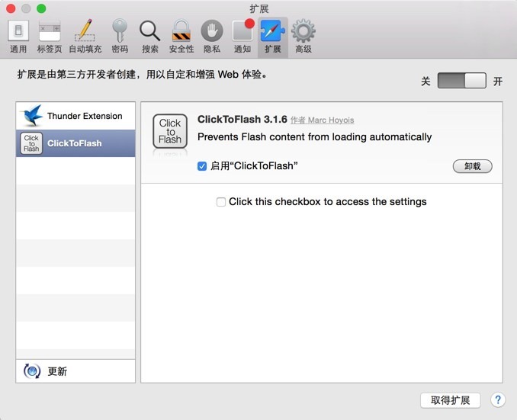Click the green zoom window button
Screen dimensions: 517x420
point(41,8)
